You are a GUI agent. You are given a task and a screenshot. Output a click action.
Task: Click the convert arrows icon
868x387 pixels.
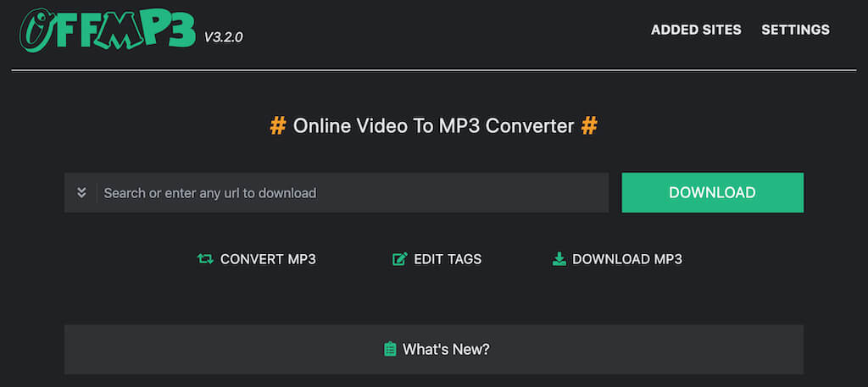205,259
